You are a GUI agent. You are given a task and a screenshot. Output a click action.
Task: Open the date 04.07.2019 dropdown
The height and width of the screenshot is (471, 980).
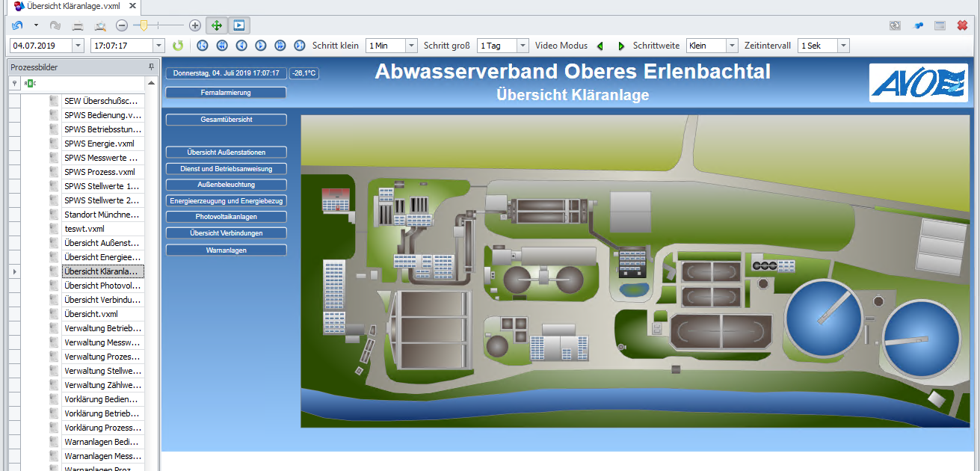78,46
